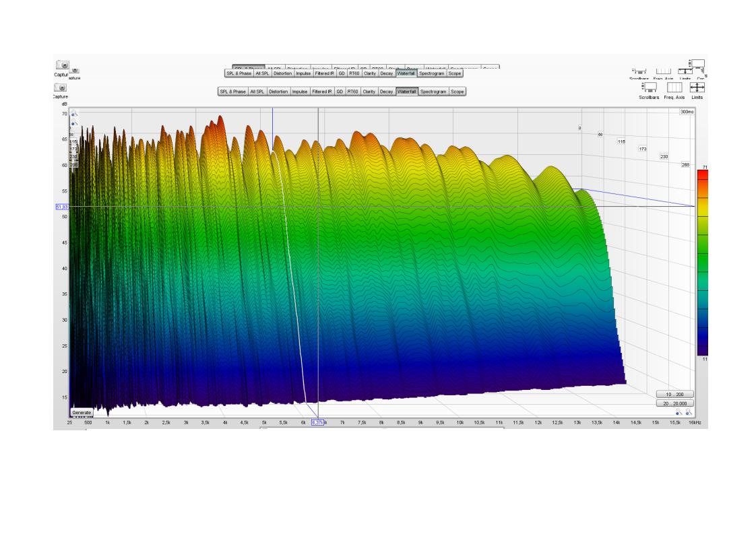Click the 300ms time range label

pyautogui.click(x=687, y=112)
